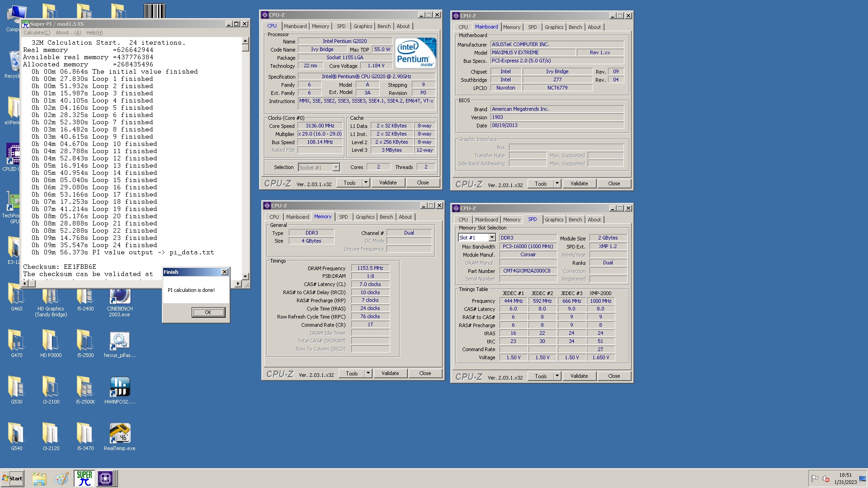This screenshot has height=488, width=868.
Task: Expand Tools dropdown arrow in CPU tab window
Action: click(366, 183)
